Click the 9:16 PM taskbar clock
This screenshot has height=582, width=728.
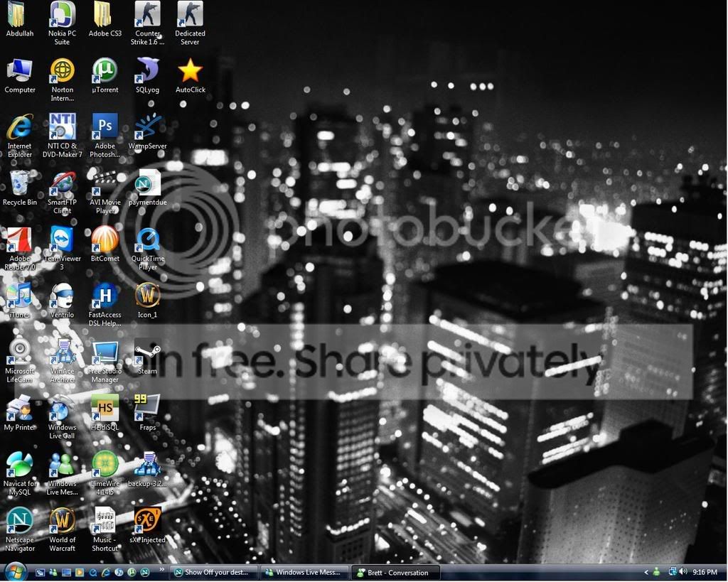[x=705, y=572]
